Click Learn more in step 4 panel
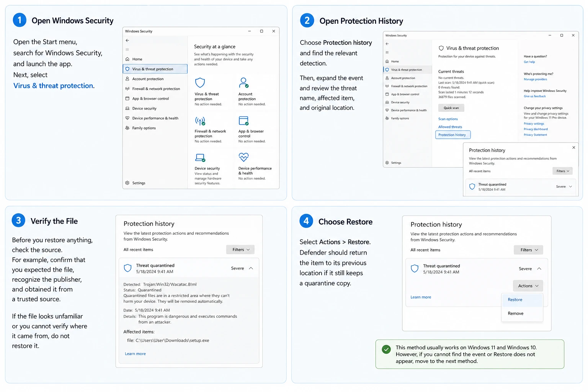Image resolution: width=588 pixels, height=392 pixels. (x=421, y=297)
